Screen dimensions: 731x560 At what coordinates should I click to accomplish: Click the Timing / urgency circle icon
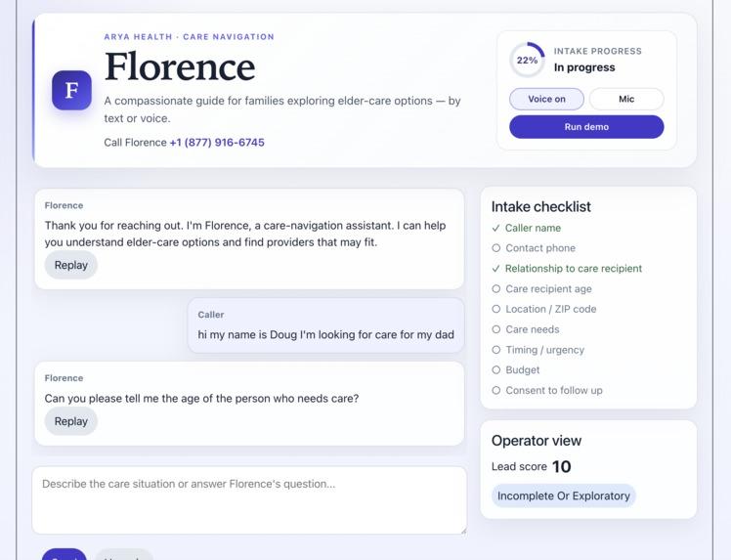(x=496, y=350)
